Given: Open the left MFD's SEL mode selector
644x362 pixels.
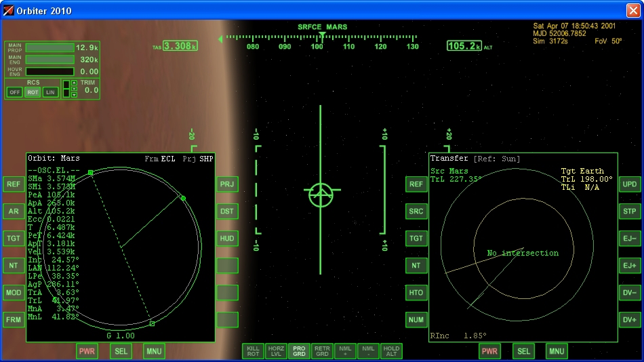Looking at the screenshot, I should (x=121, y=351).
